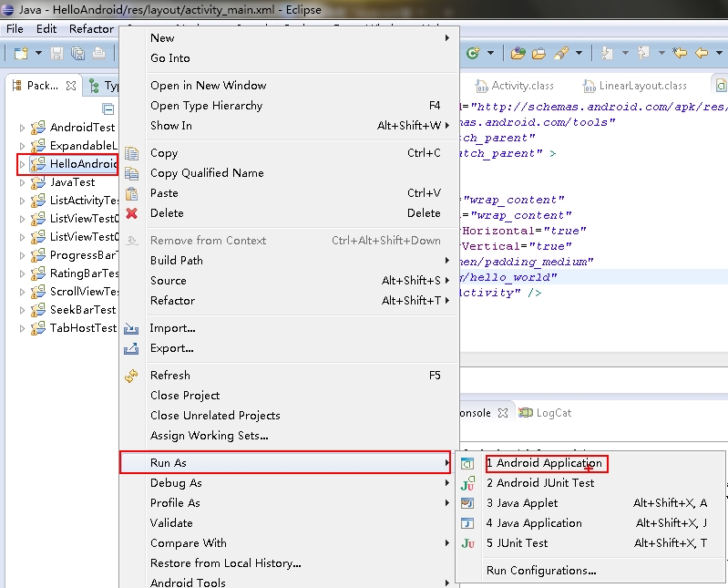Open dropdown arrow next to New Java Class

pyautogui.click(x=488, y=54)
